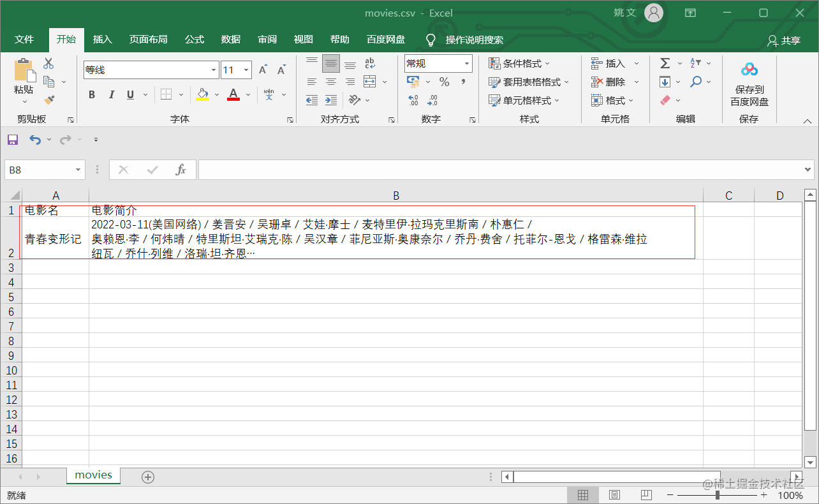Align cell text right

(x=350, y=82)
